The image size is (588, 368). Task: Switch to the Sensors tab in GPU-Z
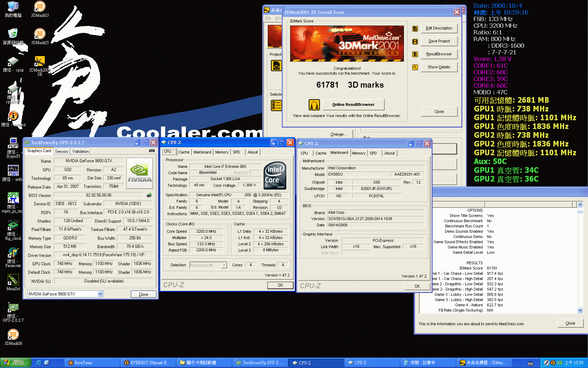point(62,151)
